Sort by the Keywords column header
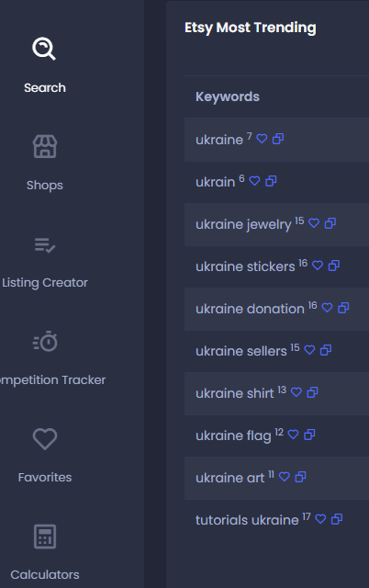This screenshot has width=369, height=588. click(x=228, y=96)
